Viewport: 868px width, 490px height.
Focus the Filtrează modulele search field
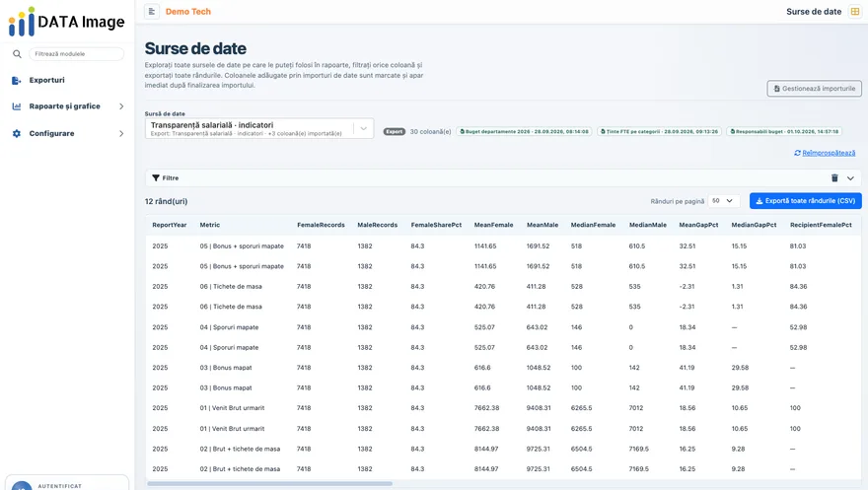coord(76,53)
